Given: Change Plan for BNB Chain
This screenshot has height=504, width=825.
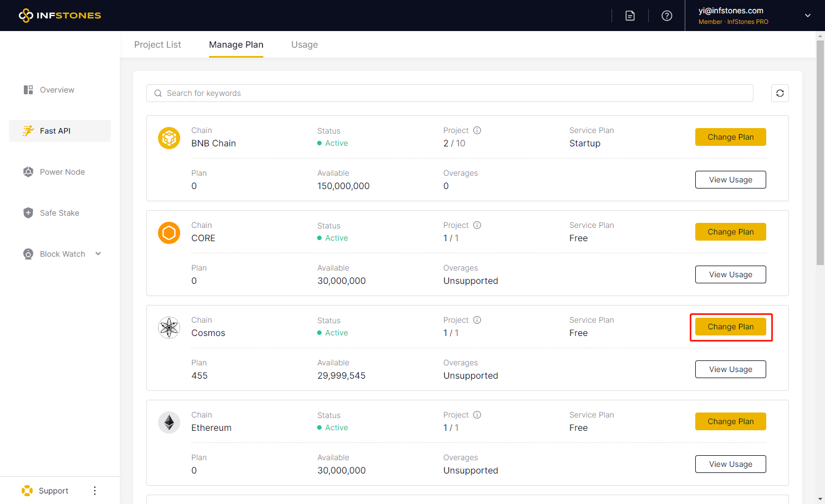Looking at the screenshot, I should coord(731,137).
